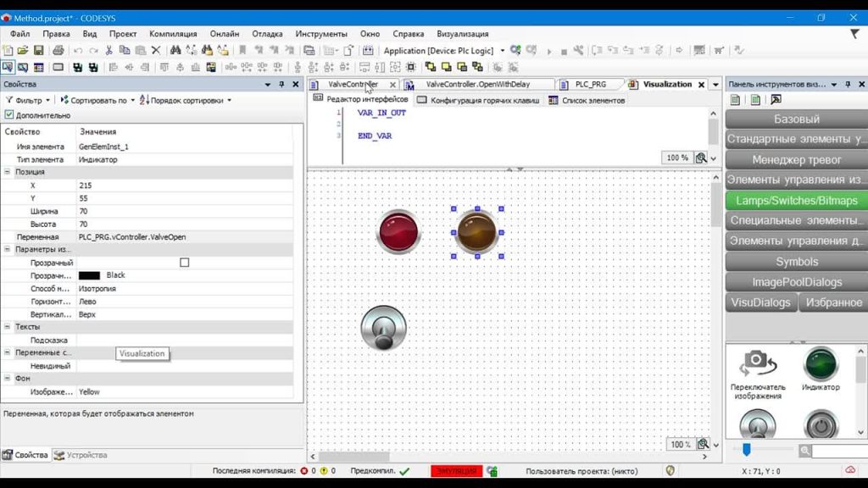Click the login icon next to Application
Viewport: 868px width, 488px height.
(x=515, y=50)
